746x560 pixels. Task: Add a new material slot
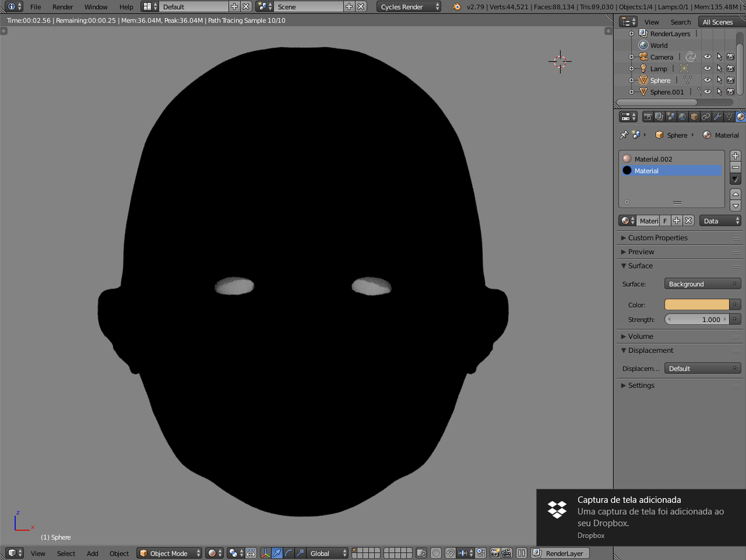[735, 156]
